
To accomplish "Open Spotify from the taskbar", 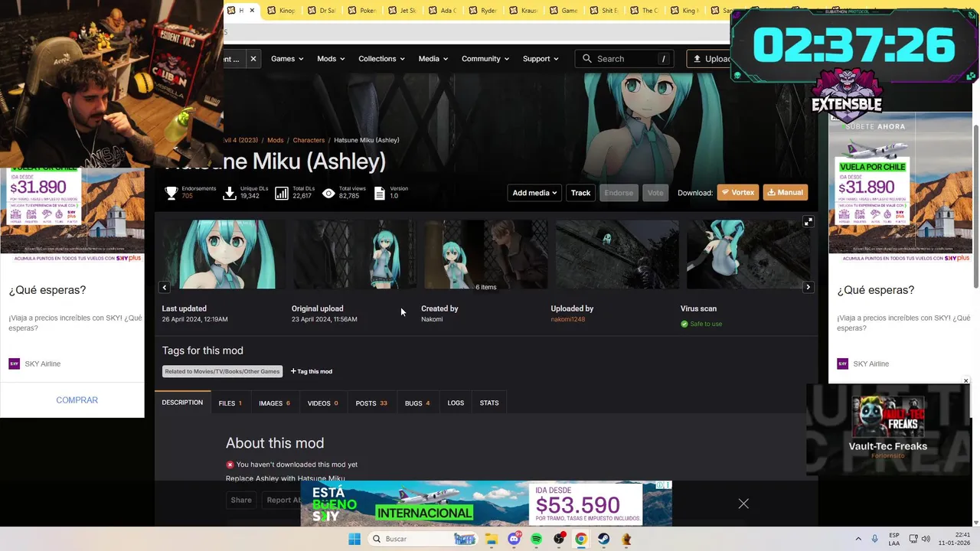I will click(536, 539).
